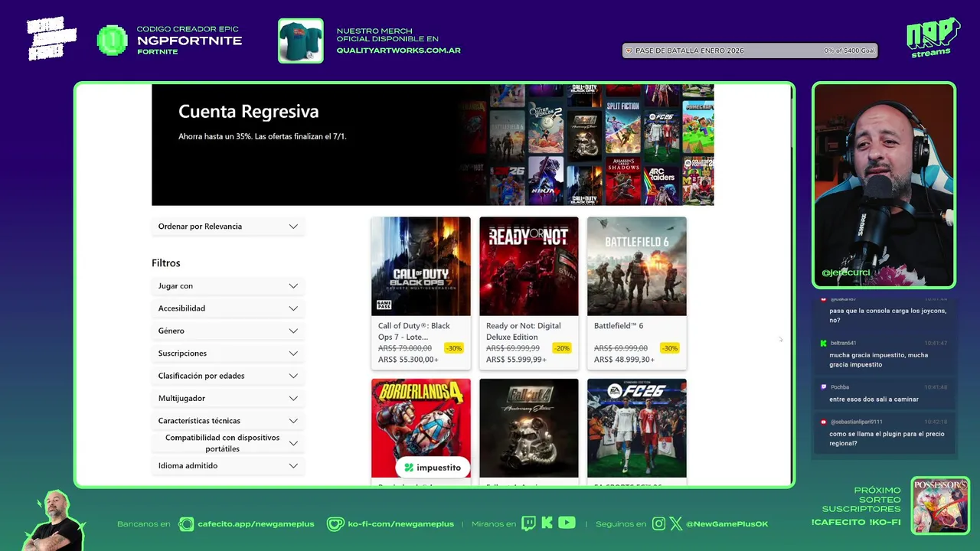980x551 pixels.
Task: Open the Borderlands 4 cover image
Action: [421, 428]
